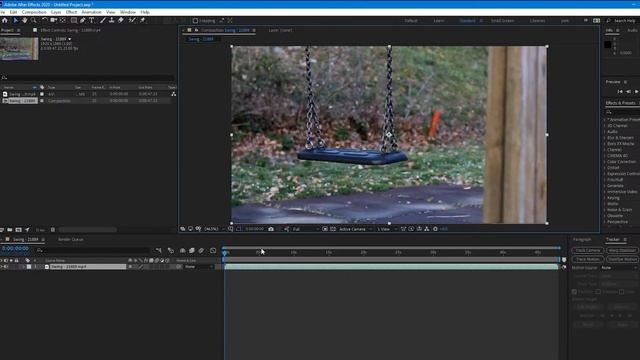
Task: Open the Parent & Link None dropdown
Action: coord(199,267)
